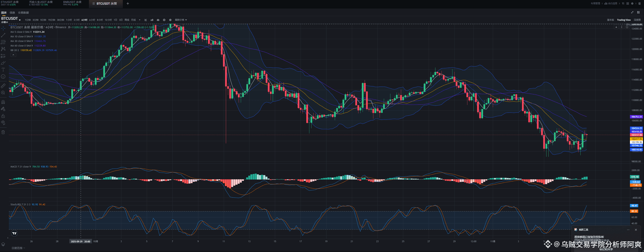Click the 2025-09-29 20:00 time label
The image size is (644, 252).
pyautogui.click(x=80, y=241)
